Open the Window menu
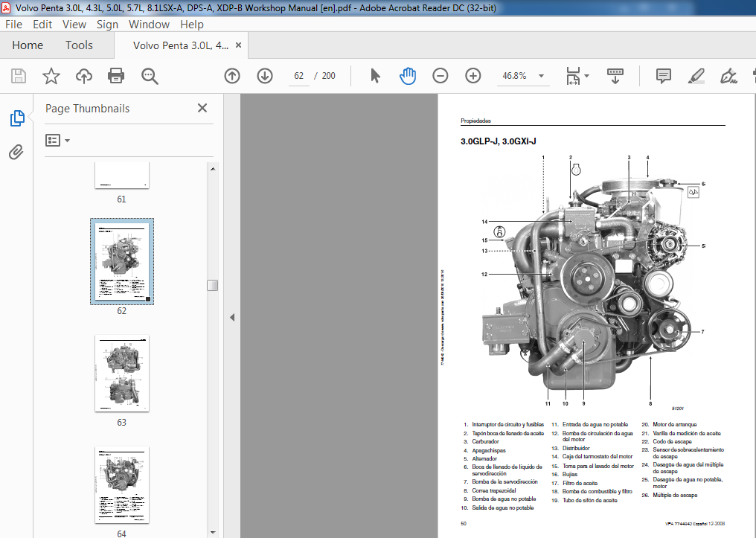 click(x=149, y=24)
